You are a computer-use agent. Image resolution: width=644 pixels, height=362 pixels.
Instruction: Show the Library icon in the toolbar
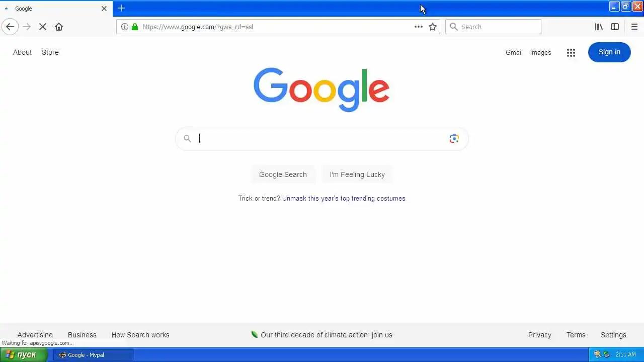(599, 27)
